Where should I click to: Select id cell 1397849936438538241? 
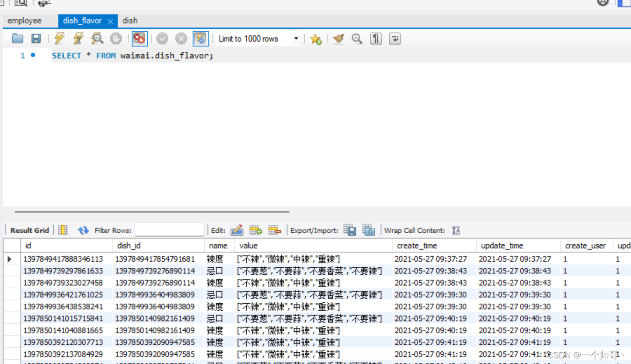coord(67,307)
